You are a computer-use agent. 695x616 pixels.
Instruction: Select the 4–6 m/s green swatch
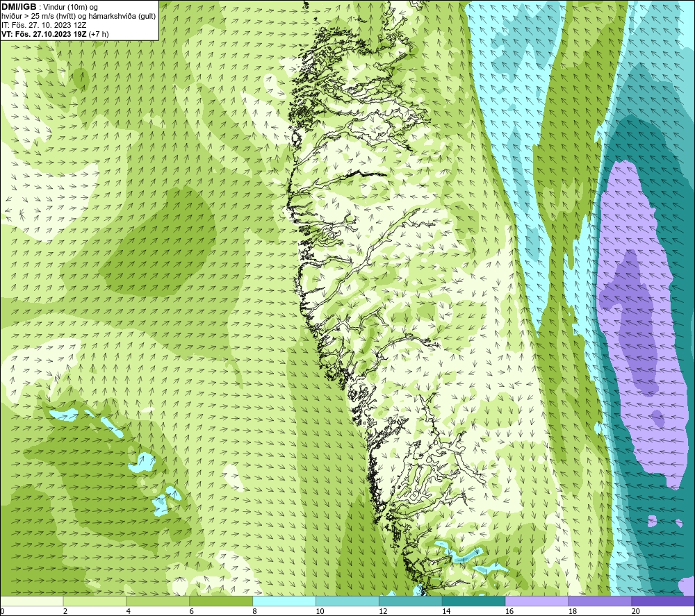tap(158, 601)
